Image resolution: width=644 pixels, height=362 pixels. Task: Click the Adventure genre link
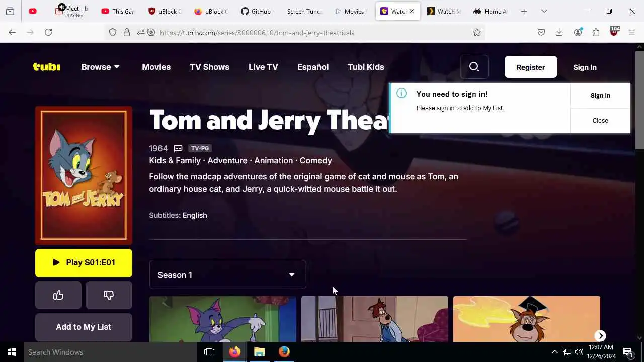click(227, 160)
